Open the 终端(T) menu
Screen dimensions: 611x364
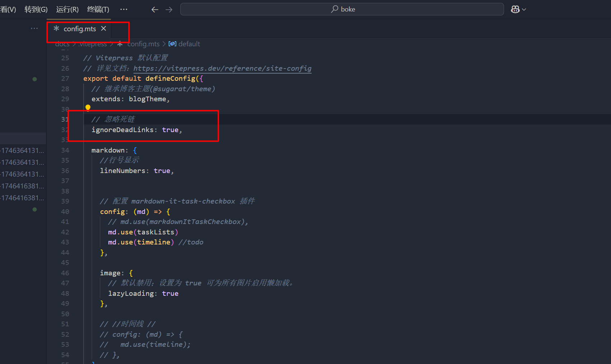[x=98, y=9]
